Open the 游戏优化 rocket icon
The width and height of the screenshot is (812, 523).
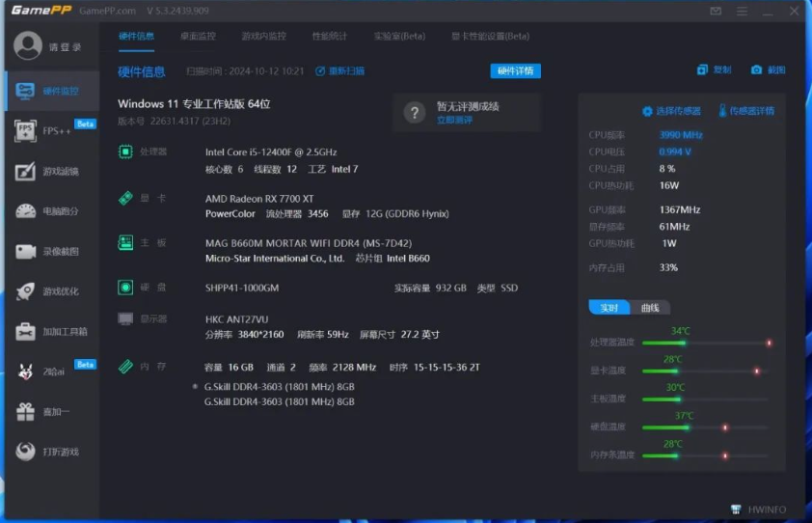click(25, 291)
